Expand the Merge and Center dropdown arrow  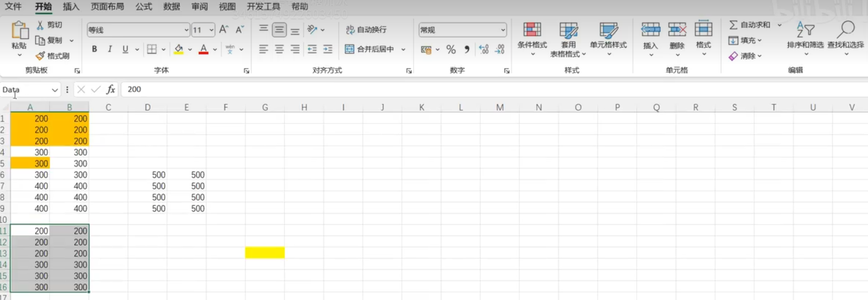(x=403, y=49)
